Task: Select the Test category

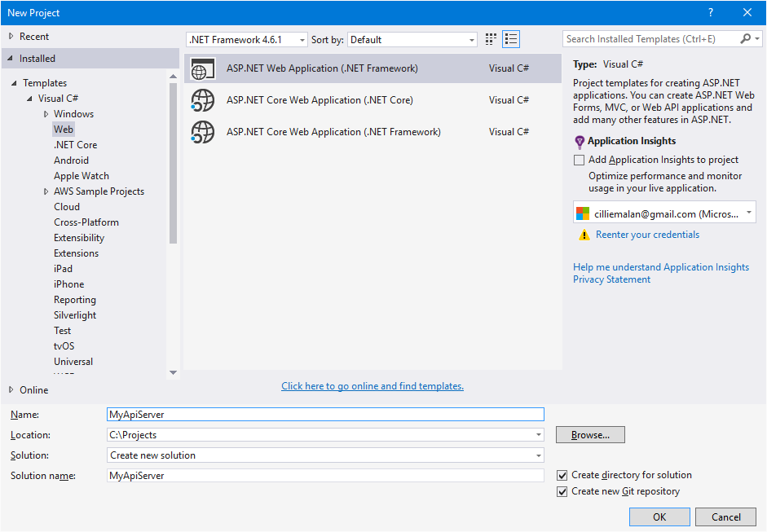Action: click(x=62, y=331)
